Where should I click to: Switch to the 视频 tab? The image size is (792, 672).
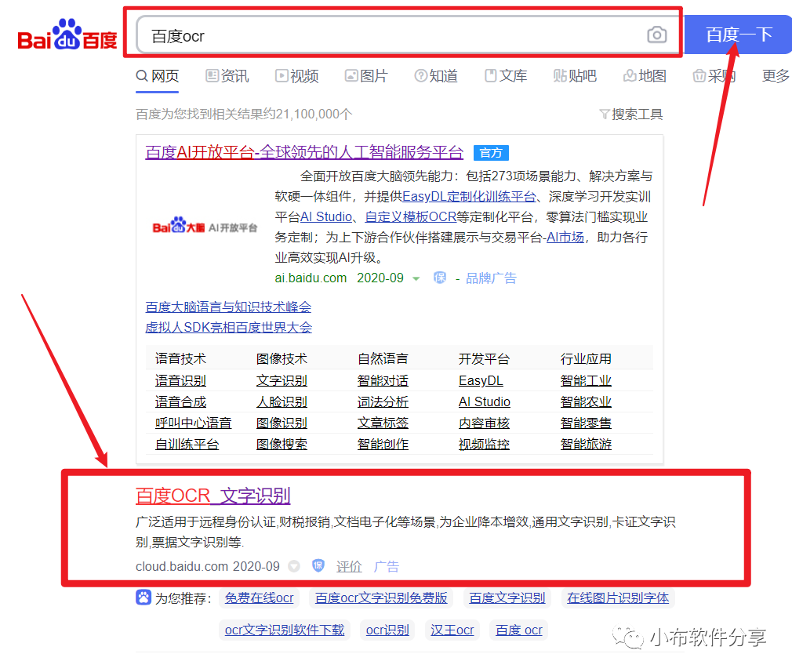[x=297, y=76]
